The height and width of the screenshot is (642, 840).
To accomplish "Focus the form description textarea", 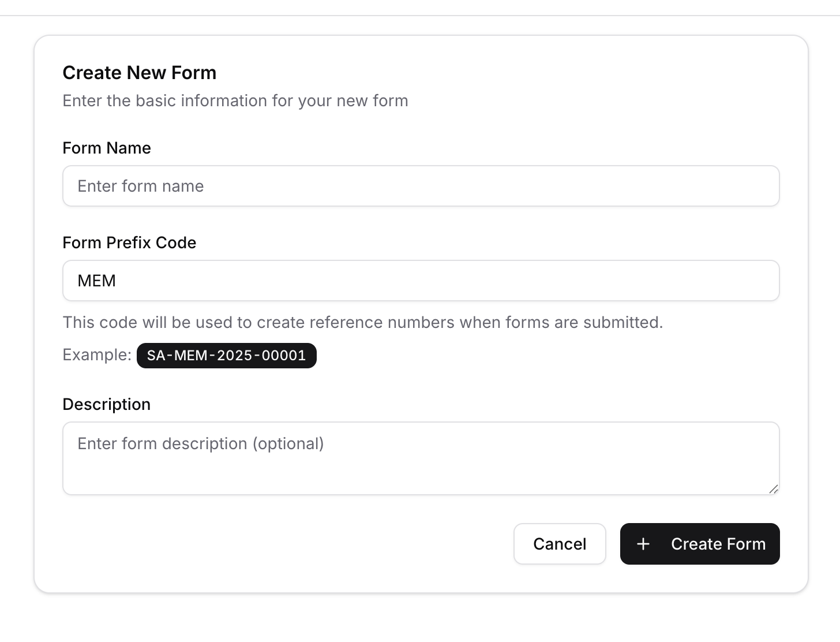I will (x=421, y=458).
